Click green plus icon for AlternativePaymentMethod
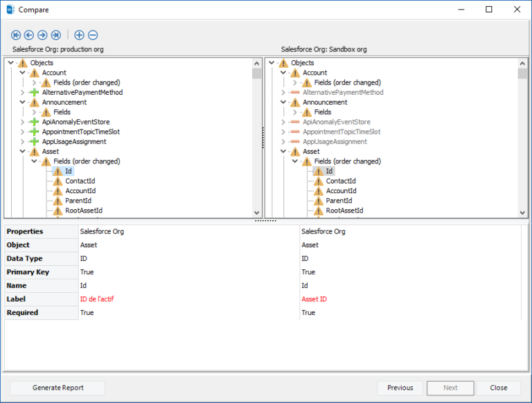 tap(34, 92)
